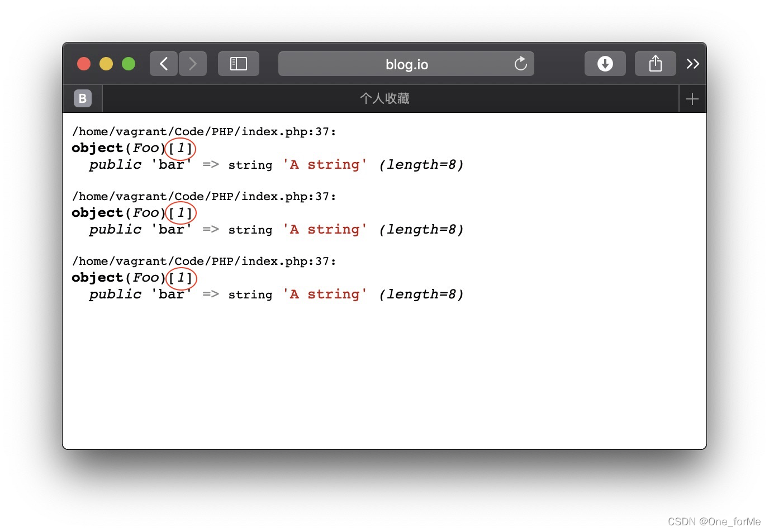Image resolution: width=769 pixels, height=532 pixels.
Task: Click first public 'bar' property
Action: pyautogui.click(x=140, y=165)
